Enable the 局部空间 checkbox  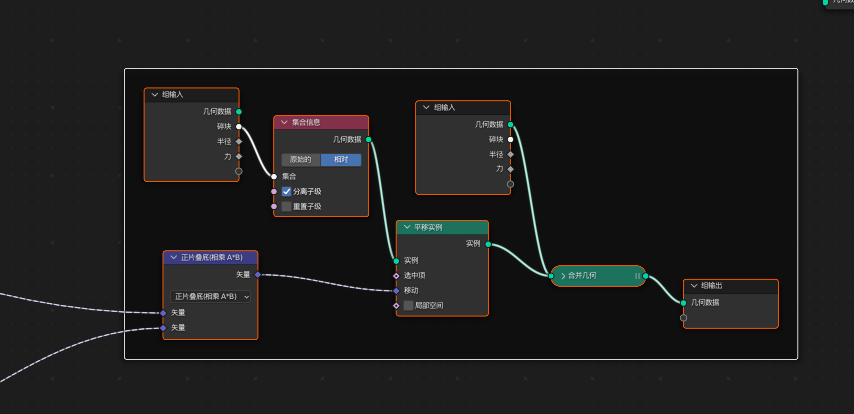[408, 305]
